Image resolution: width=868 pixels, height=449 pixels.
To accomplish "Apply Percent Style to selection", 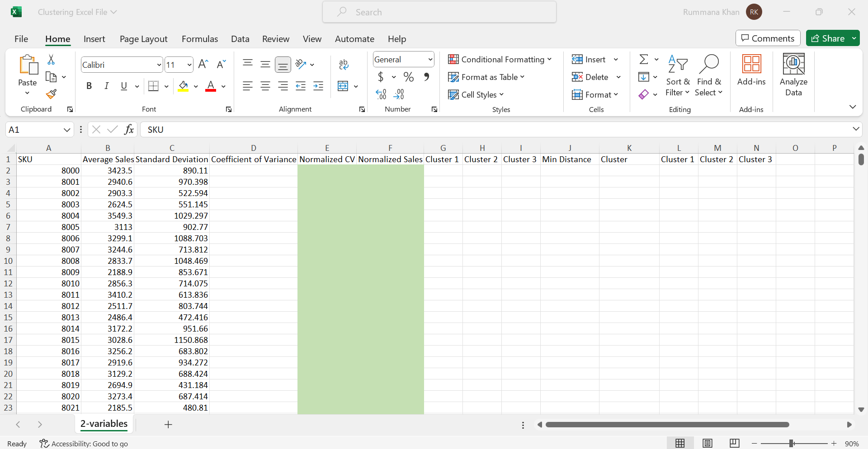I will pos(409,77).
